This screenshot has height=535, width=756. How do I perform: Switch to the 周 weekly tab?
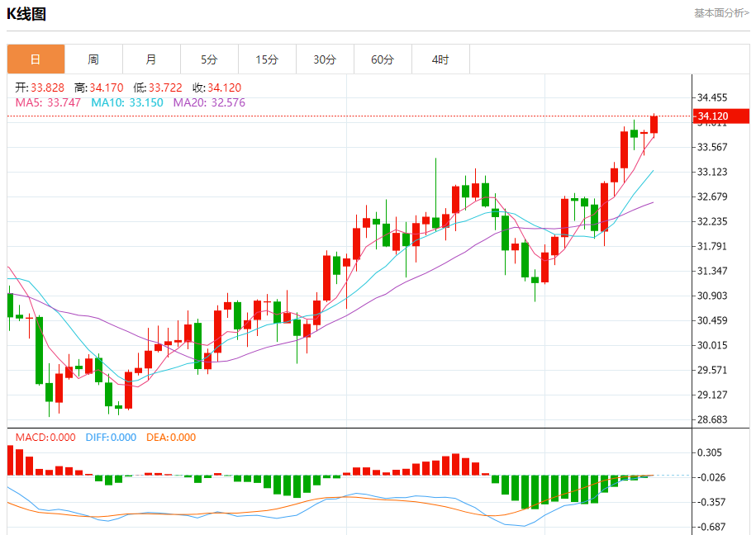93,59
